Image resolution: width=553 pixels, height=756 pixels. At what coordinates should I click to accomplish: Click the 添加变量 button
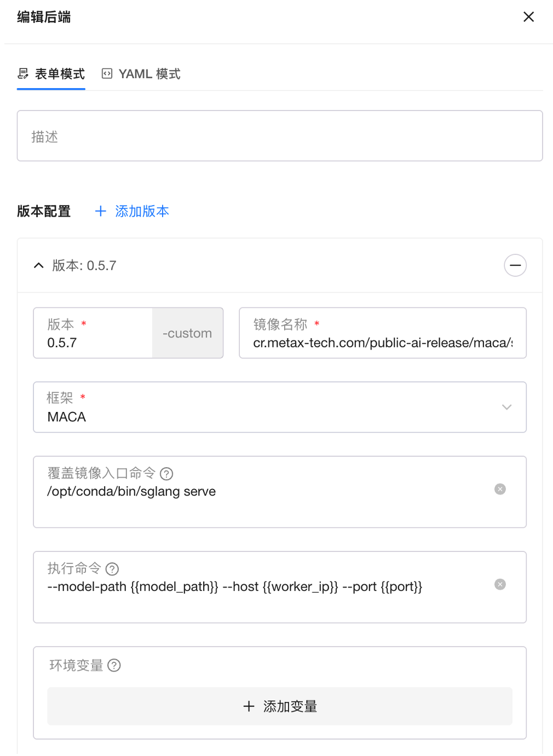pyautogui.click(x=279, y=706)
